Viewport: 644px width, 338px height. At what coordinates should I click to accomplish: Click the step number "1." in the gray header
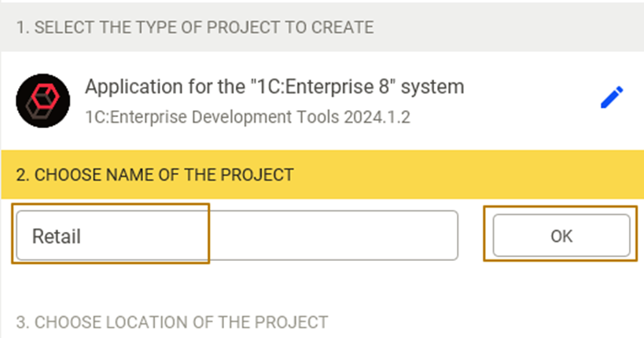[22, 28]
